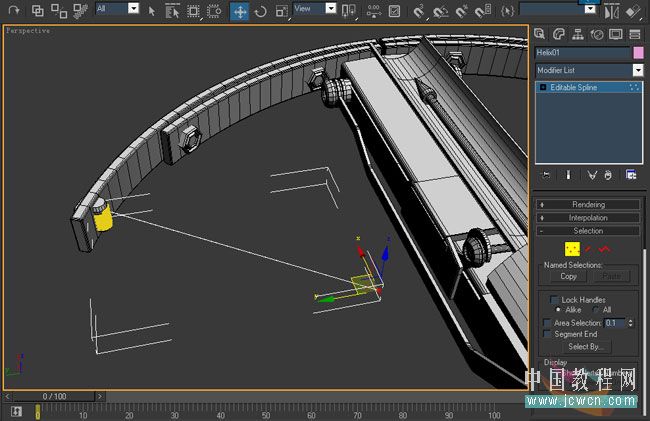Toggle Show End Result icon
650x421 pixels.
568,175
